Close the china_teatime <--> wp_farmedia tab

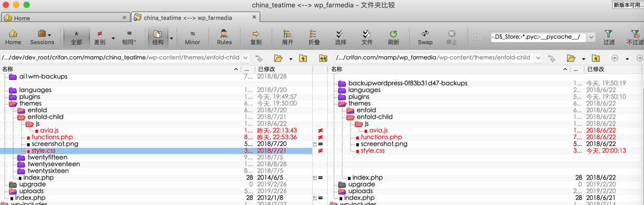(x=254, y=18)
